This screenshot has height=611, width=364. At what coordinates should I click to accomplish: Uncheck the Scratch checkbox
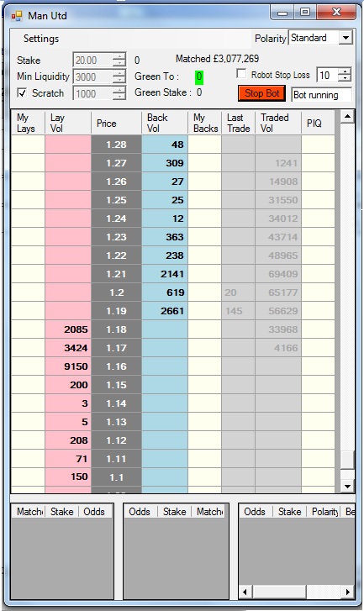(x=22, y=92)
